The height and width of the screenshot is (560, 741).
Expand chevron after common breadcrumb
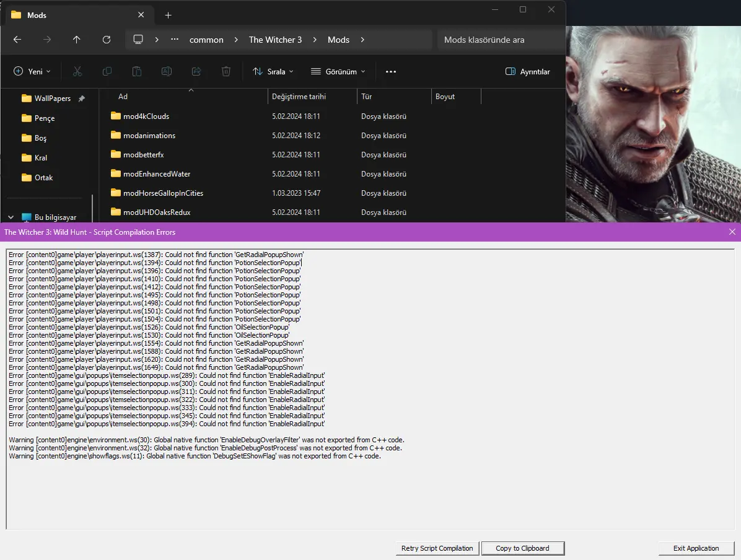[x=236, y=40]
